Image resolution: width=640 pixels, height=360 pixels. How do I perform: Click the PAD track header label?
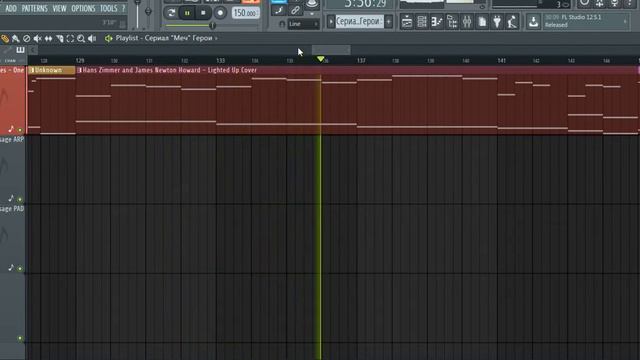13,209
